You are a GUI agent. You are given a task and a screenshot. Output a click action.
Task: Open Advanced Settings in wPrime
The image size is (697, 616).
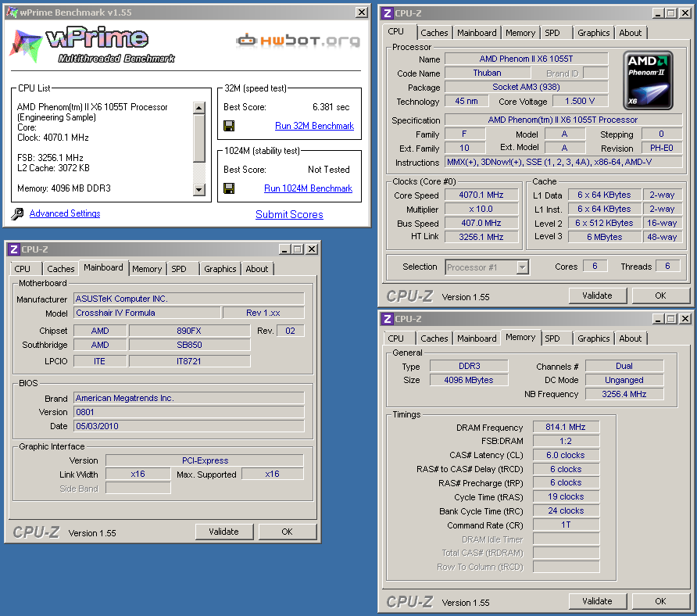coord(65,213)
